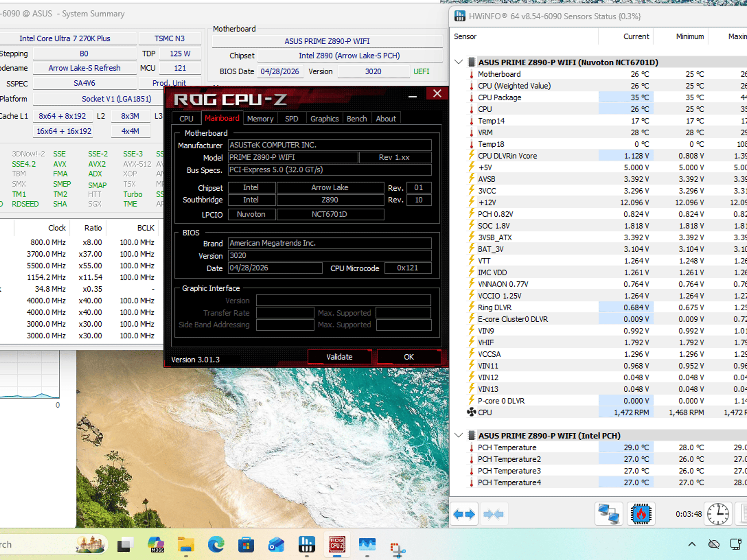747x560 pixels.
Task: Click the Task View taskbar icon
Action: [x=125, y=545]
